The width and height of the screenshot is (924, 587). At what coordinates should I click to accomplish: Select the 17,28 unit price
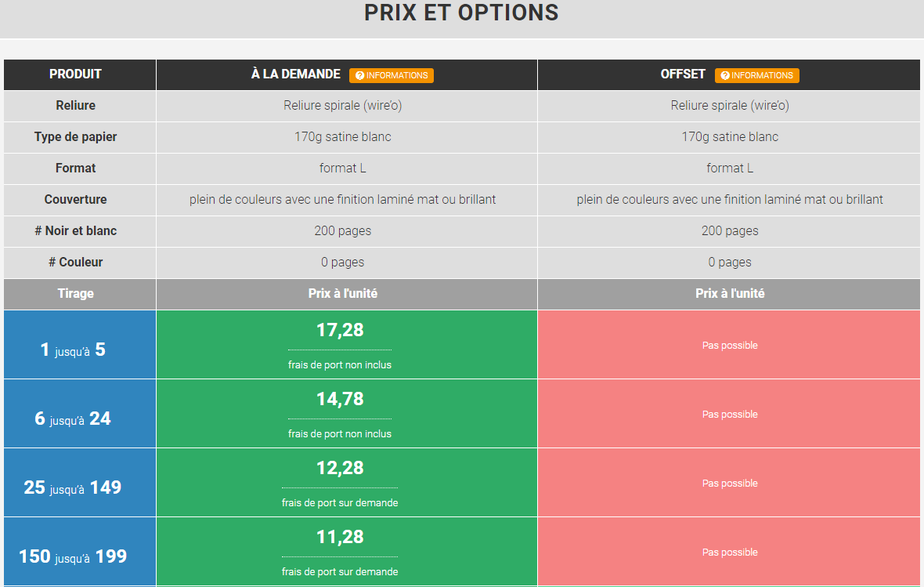click(x=340, y=330)
